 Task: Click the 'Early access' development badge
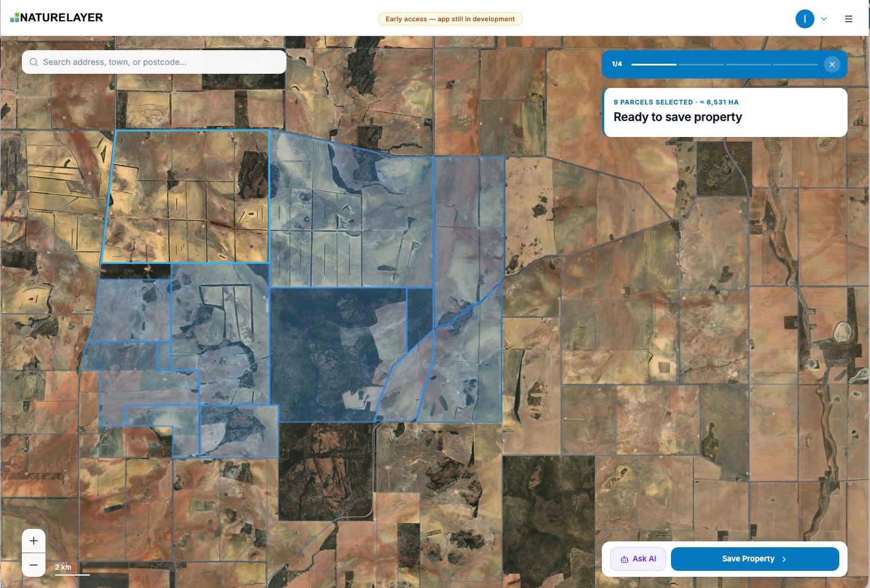[x=450, y=19]
